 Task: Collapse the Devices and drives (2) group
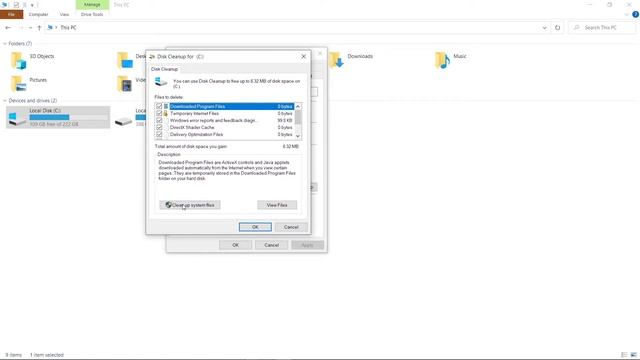(x=5, y=100)
